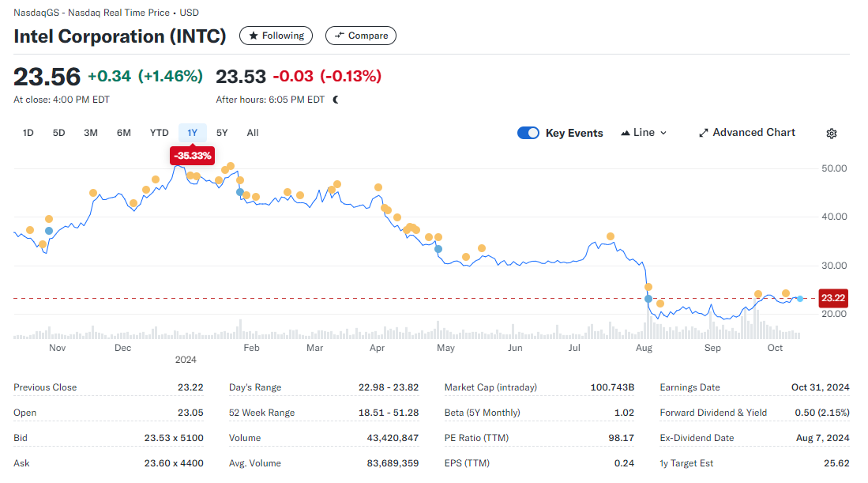Screen dimensions: 868x483
Task: Click the 1y Target Est value 25.62
Action: [x=836, y=463]
